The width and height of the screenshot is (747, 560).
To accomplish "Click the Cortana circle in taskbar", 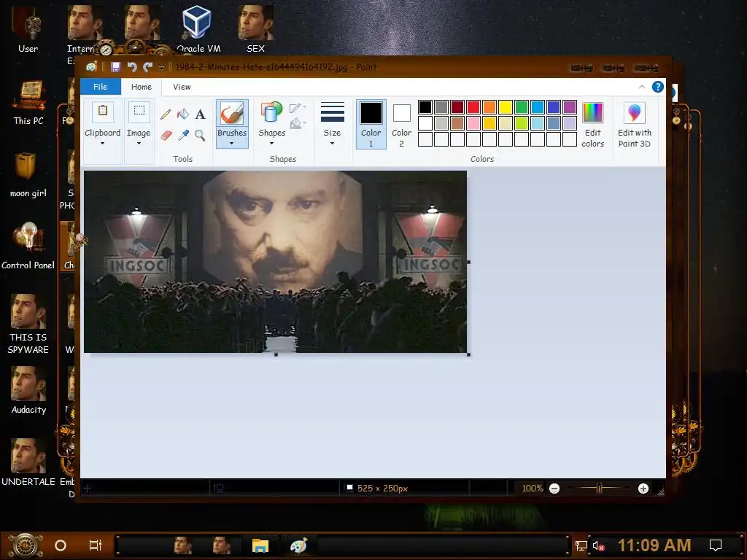I will pyautogui.click(x=61, y=545).
